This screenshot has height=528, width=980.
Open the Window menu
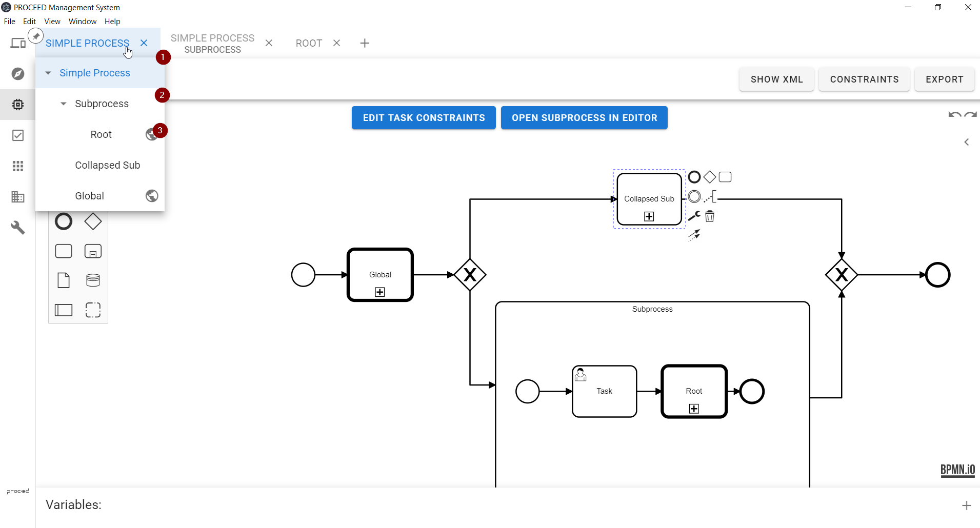[x=83, y=22]
